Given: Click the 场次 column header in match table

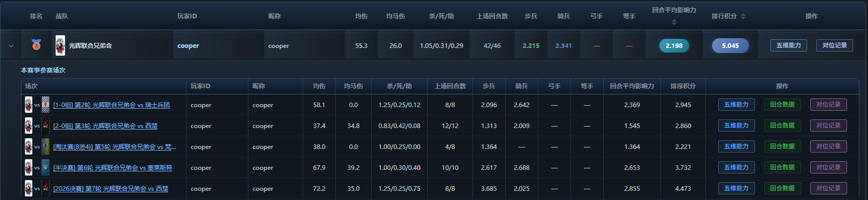Looking at the screenshot, I should pos(32,86).
